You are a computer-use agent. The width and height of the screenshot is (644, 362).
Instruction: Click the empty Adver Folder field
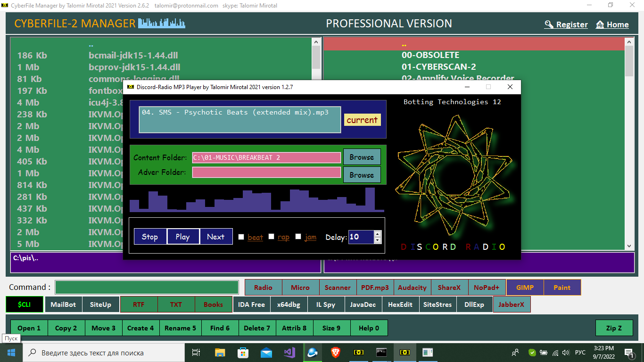point(266,173)
